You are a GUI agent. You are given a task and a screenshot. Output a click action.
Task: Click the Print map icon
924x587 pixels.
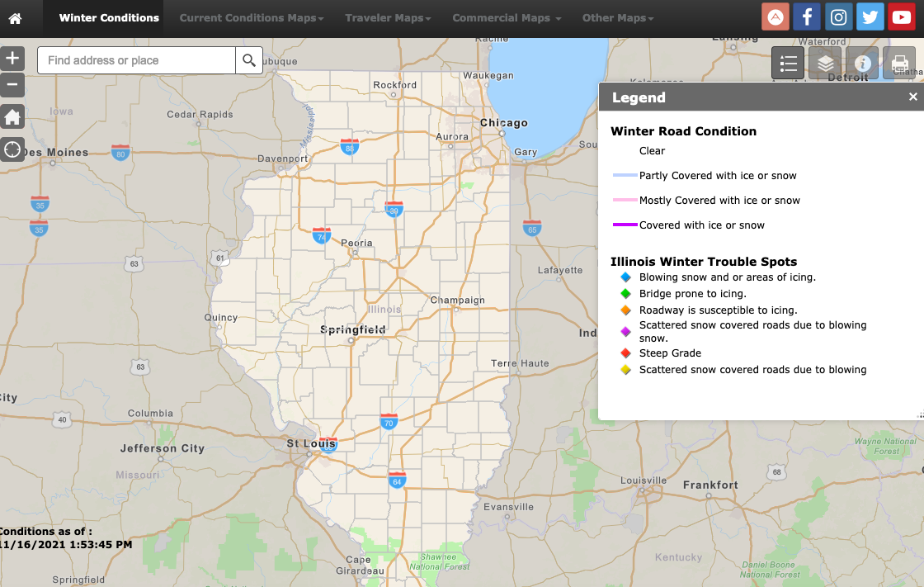click(899, 63)
